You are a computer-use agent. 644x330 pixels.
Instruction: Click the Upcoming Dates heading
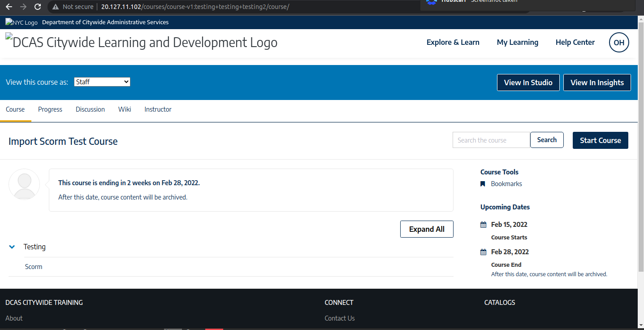pyautogui.click(x=505, y=207)
